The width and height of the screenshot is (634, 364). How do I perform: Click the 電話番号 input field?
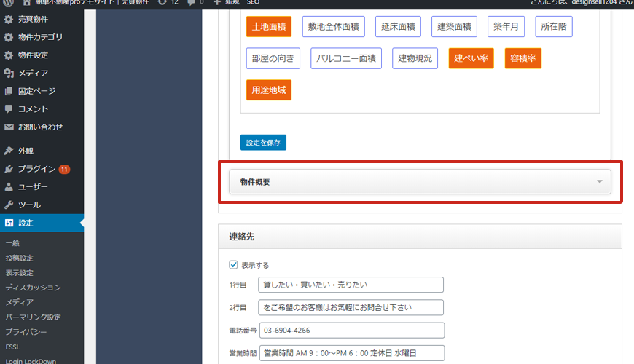click(x=351, y=331)
